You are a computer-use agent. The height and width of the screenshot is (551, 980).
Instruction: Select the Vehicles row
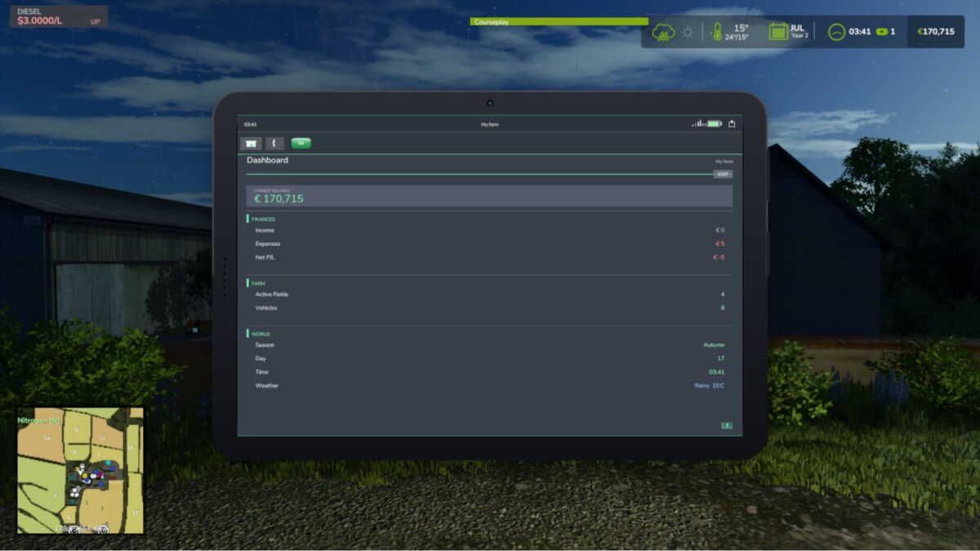pyautogui.click(x=489, y=308)
